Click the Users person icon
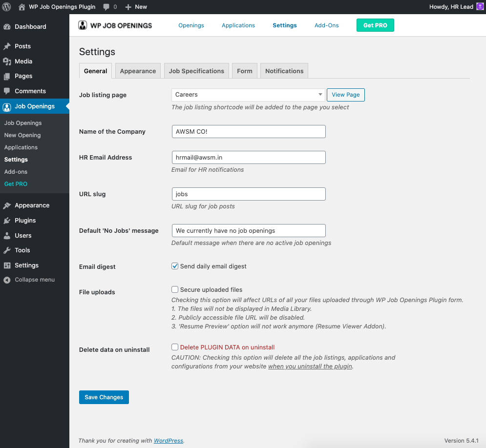486x448 pixels. [7, 236]
